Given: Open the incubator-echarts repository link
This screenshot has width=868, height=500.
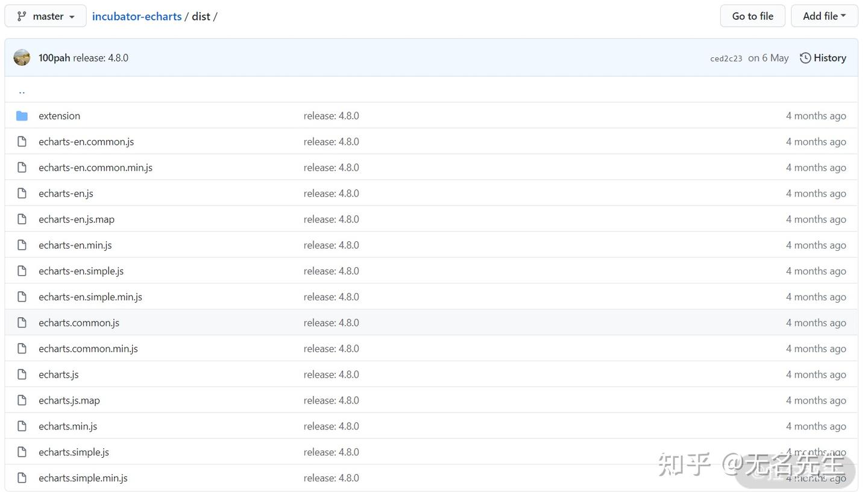Looking at the screenshot, I should 137,16.
